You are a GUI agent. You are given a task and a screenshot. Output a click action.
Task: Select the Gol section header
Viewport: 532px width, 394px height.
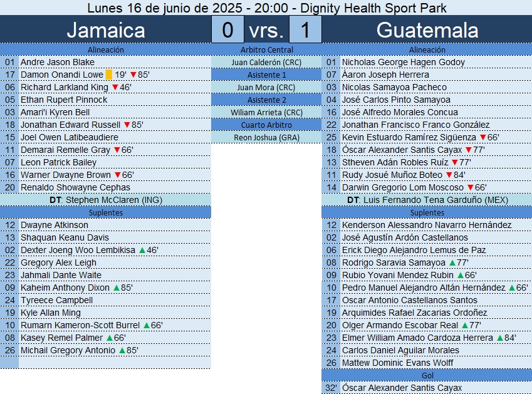(427, 376)
